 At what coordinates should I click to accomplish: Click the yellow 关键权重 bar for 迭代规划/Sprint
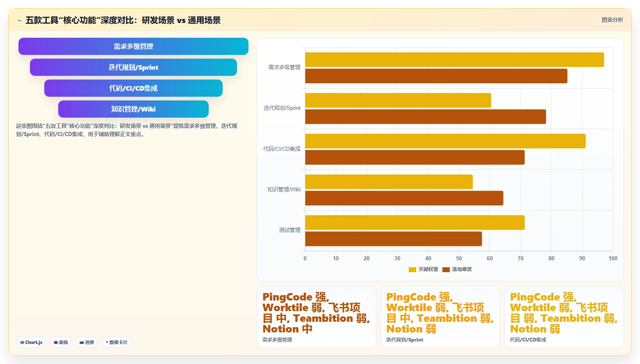(x=398, y=100)
